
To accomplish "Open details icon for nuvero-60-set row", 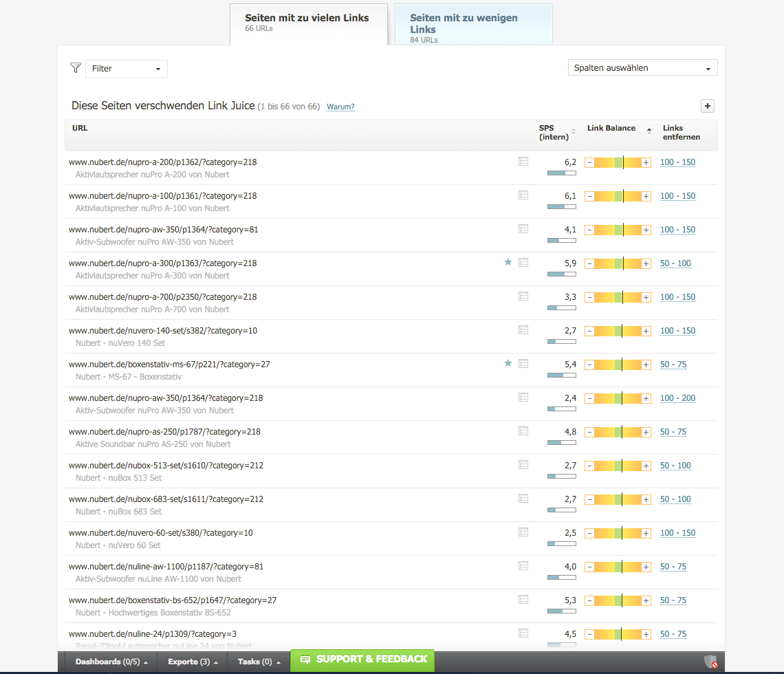I will pos(523,532).
